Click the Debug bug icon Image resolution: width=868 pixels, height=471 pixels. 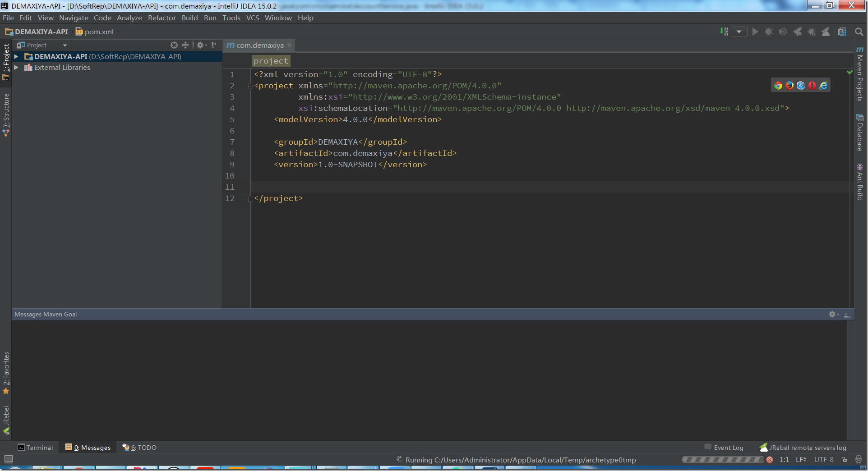click(769, 32)
